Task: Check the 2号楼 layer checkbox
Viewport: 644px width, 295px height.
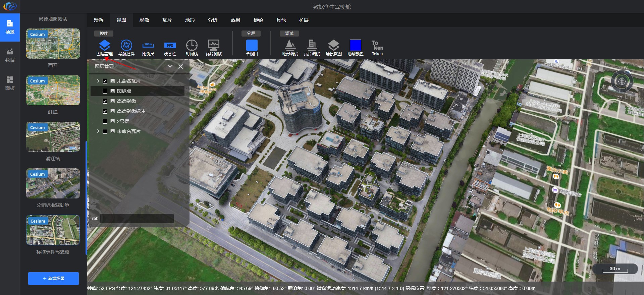Action: click(105, 121)
